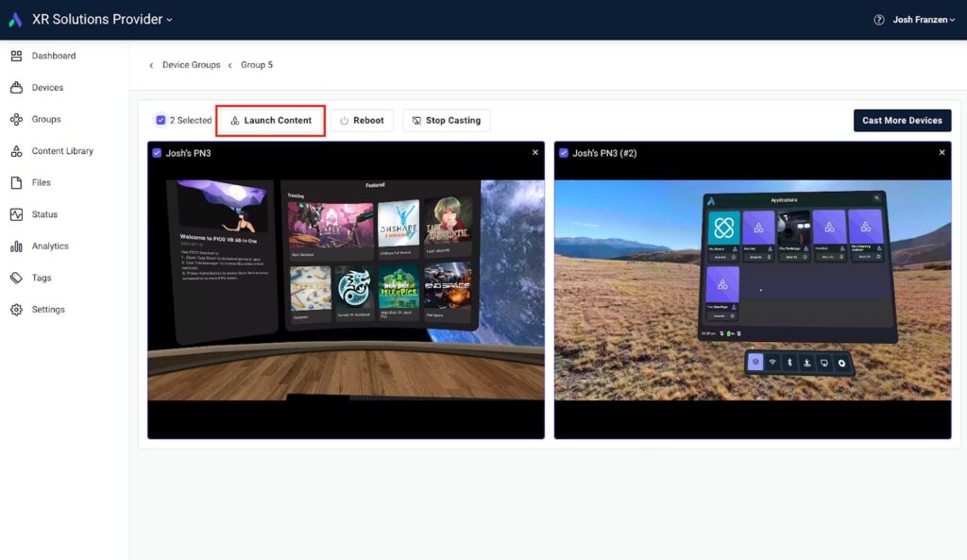The width and height of the screenshot is (967, 560).
Task: Open the Status page icon
Action: click(16, 213)
